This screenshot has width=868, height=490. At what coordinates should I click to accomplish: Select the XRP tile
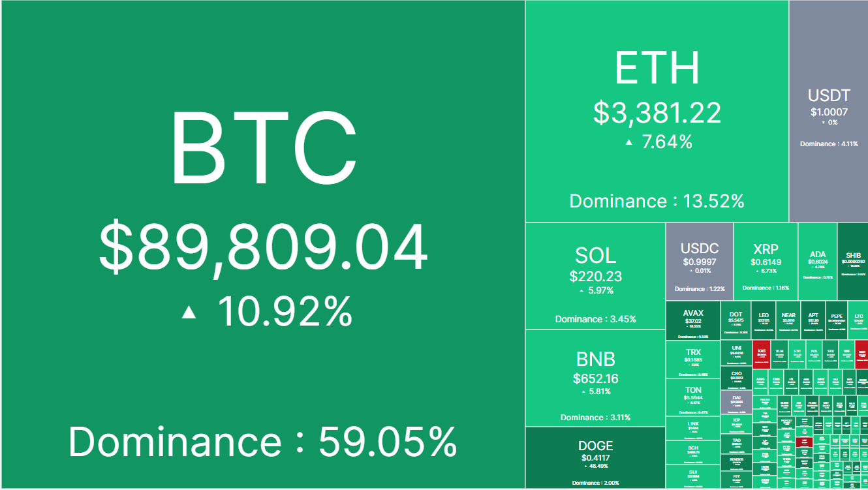click(766, 262)
